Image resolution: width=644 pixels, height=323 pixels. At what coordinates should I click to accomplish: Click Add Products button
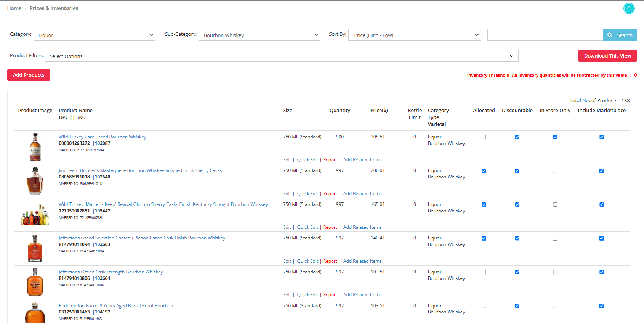29,75
